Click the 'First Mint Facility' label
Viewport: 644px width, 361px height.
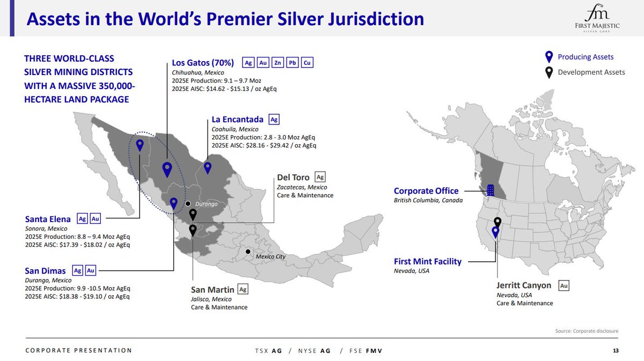(427, 261)
